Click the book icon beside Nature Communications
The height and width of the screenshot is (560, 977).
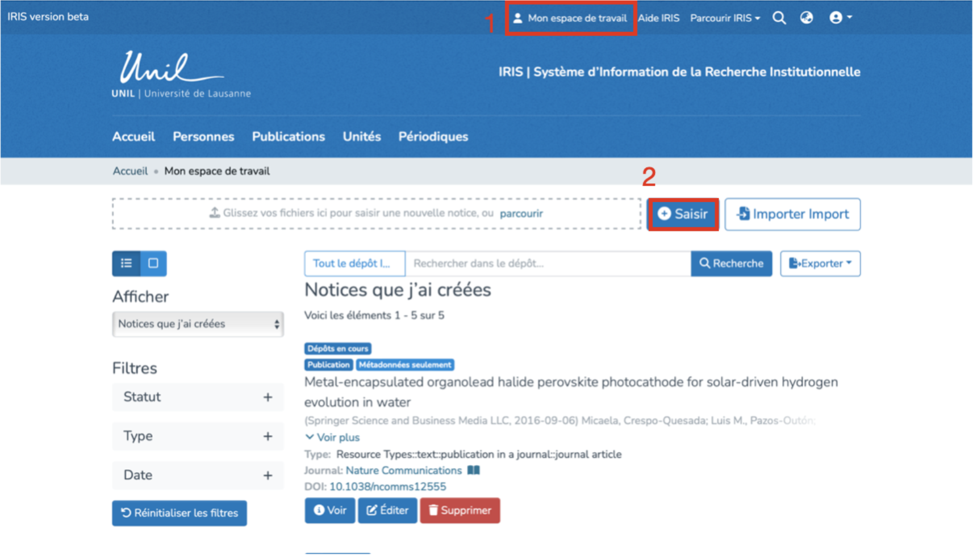click(473, 470)
